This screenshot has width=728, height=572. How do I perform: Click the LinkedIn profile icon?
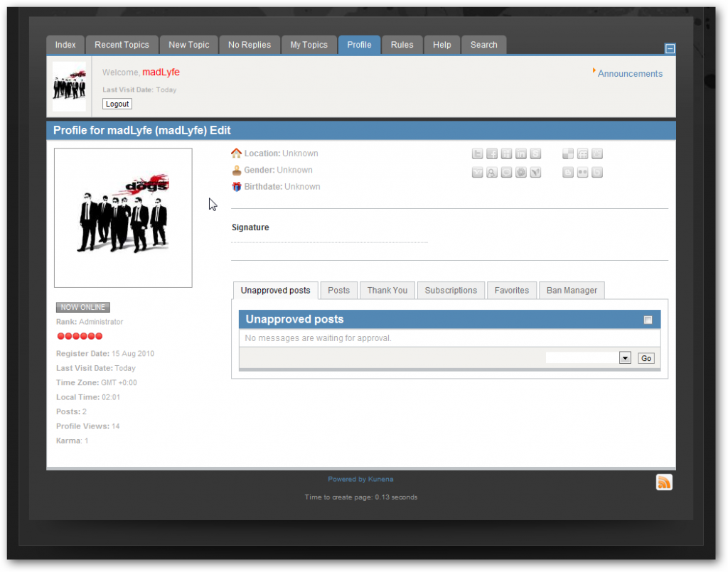pos(521,154)
